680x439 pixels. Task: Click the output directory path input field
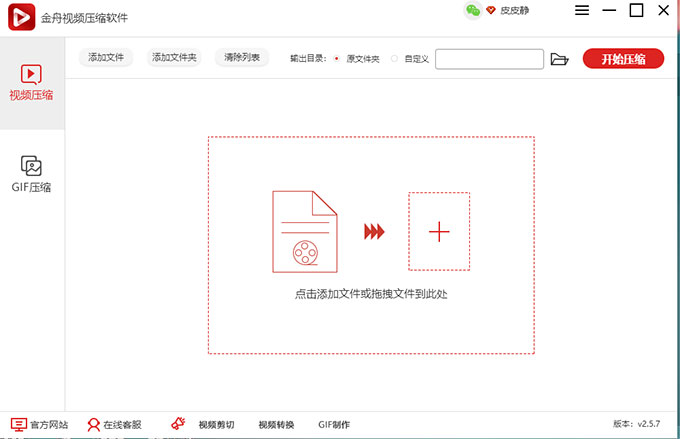coord(489,59)
